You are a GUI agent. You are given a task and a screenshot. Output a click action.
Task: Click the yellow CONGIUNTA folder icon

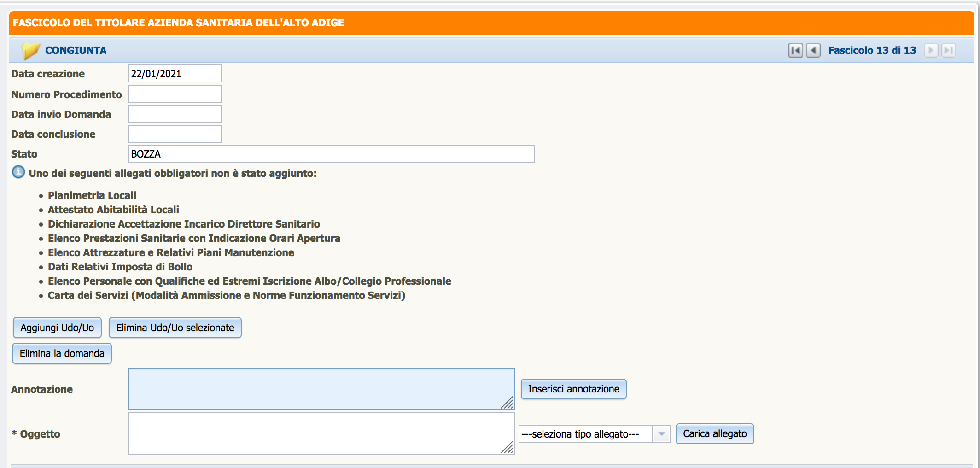point(30,50)
